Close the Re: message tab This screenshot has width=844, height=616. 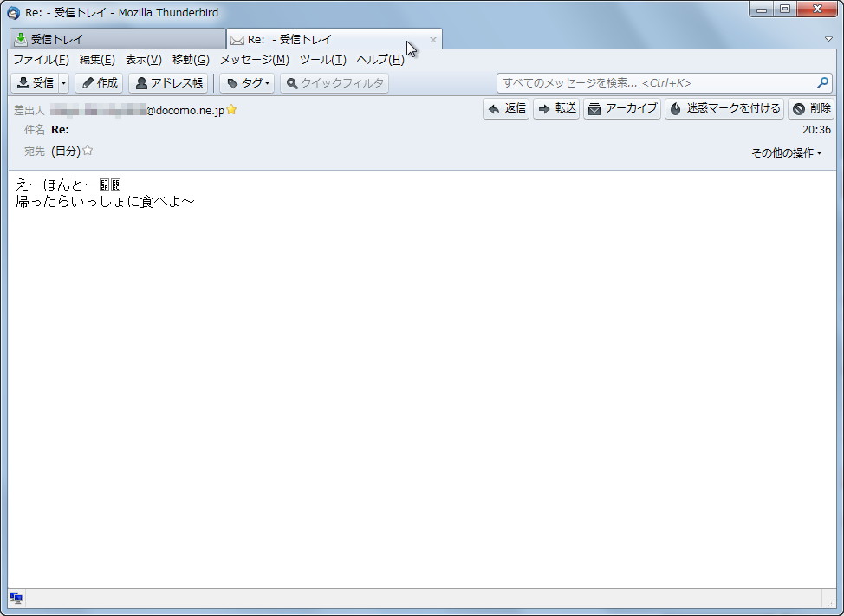point(432,40)
